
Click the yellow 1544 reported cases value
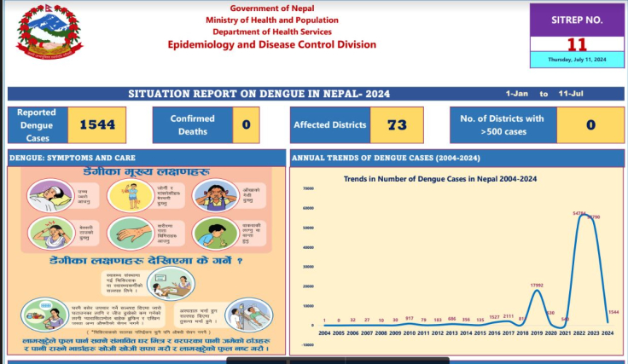coord(97,124)
